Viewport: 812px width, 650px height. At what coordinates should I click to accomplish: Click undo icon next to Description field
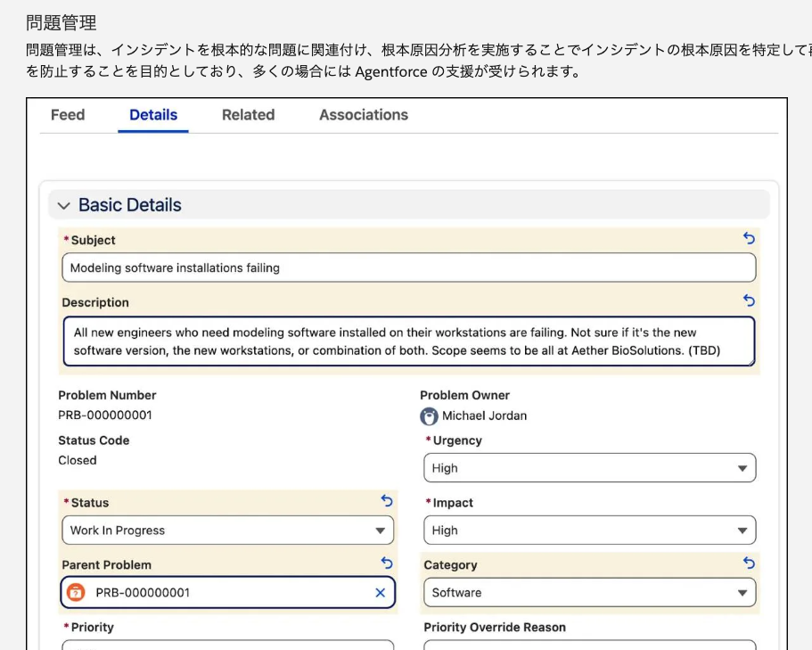pyautogui.click(x=749, y=301)
